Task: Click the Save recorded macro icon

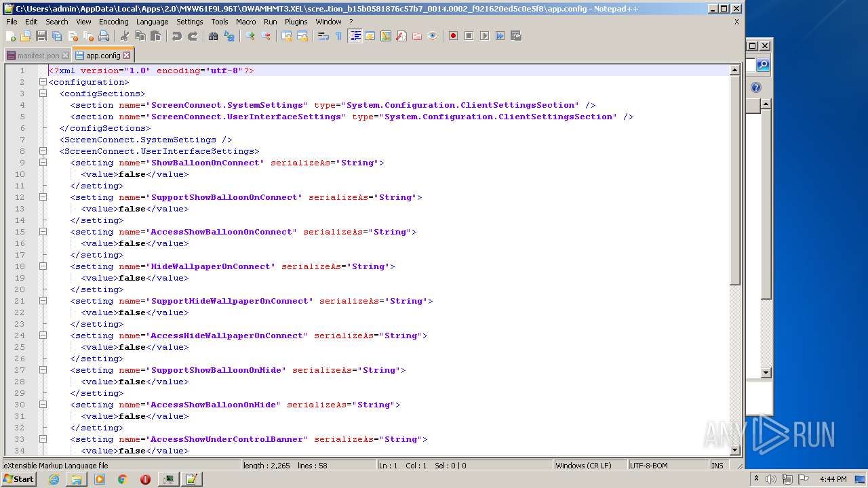Action: [516, 36]
